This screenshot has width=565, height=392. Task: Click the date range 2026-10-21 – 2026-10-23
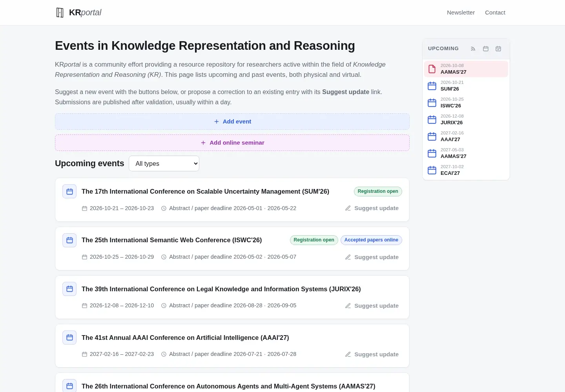point(122,208)
